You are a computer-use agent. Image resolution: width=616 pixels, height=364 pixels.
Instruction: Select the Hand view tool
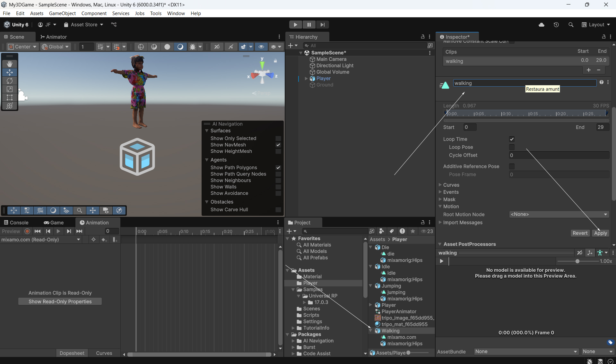click(x=10, y=64)
